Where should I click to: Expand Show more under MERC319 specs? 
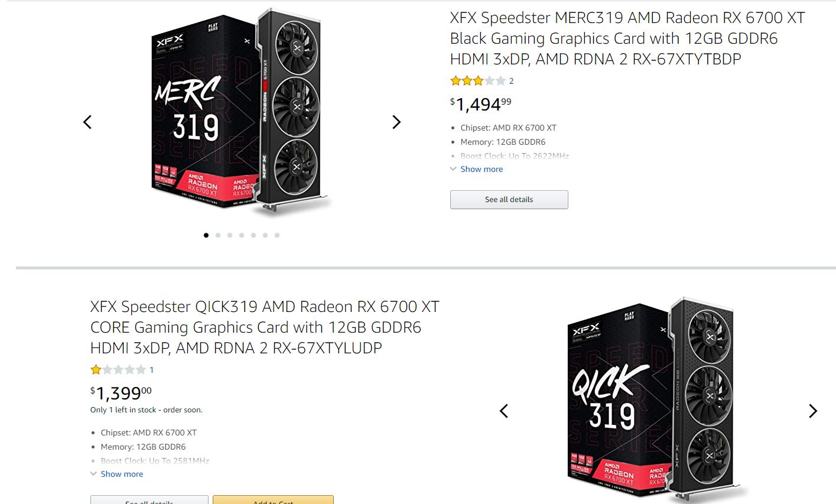[482, 169]
